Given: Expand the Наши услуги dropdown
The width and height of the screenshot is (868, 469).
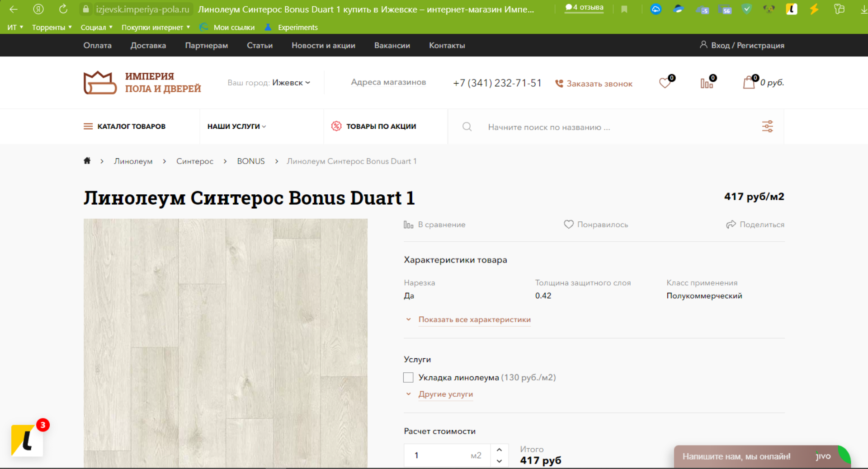Looking at the screenshot, I should click(x=236, y=127).
